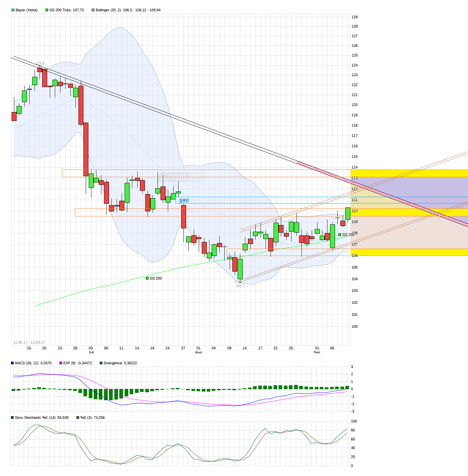Screen dimensions: 468x476
Task: Click the Bayer (Xetra) legend icon
Action: pyautogui.click(x=12, y=10)
